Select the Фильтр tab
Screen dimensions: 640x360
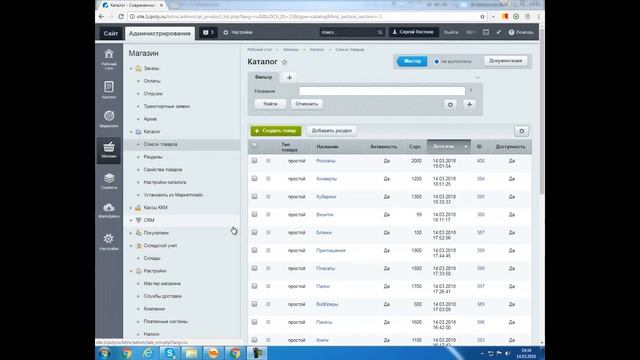263,77
